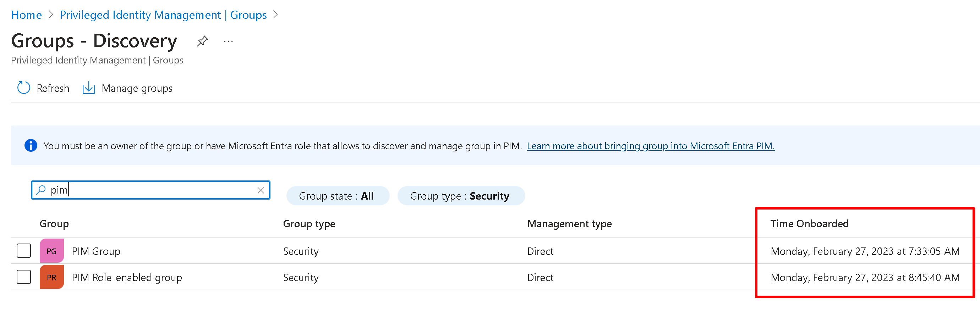Clear the search box with X icon
Screen dimensions: 980x318
tap(261, 190)
